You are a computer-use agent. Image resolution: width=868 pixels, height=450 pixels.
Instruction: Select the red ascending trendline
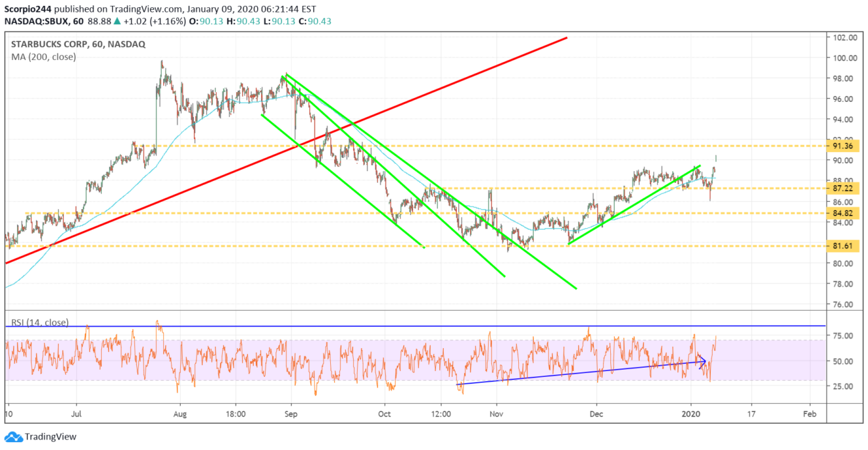(x=286, y=151)
